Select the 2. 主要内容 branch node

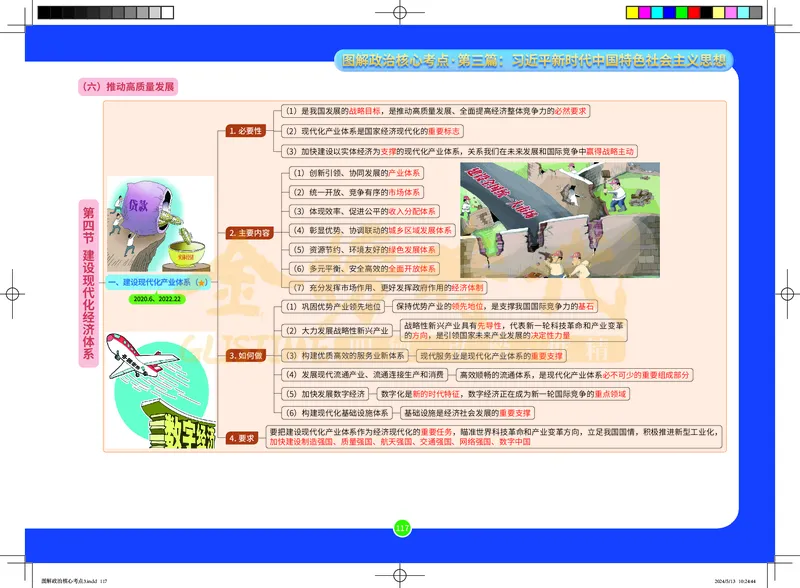tap(248, 233)
